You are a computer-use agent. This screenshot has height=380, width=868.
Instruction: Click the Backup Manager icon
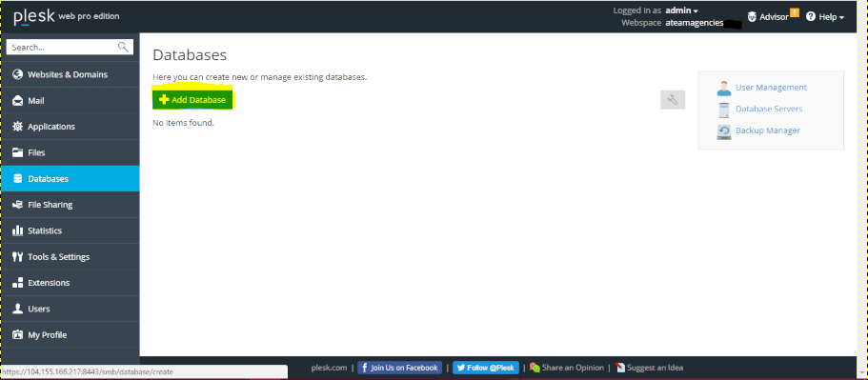point(723,131)
